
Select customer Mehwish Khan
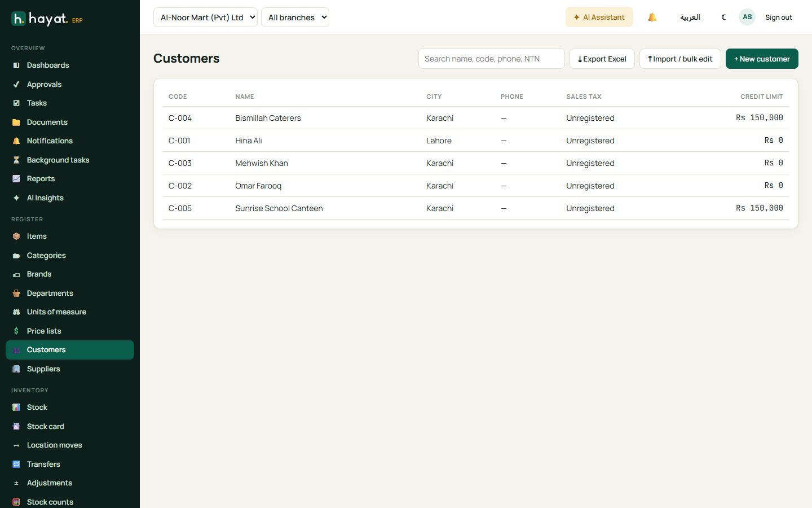(476, 163)
